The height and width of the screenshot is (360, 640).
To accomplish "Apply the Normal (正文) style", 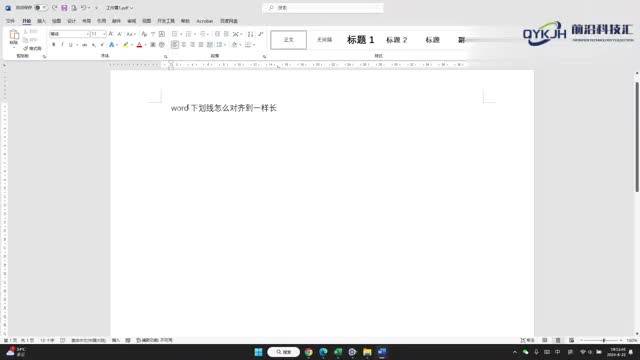I will pyautogui.click(x=289, y=40).
